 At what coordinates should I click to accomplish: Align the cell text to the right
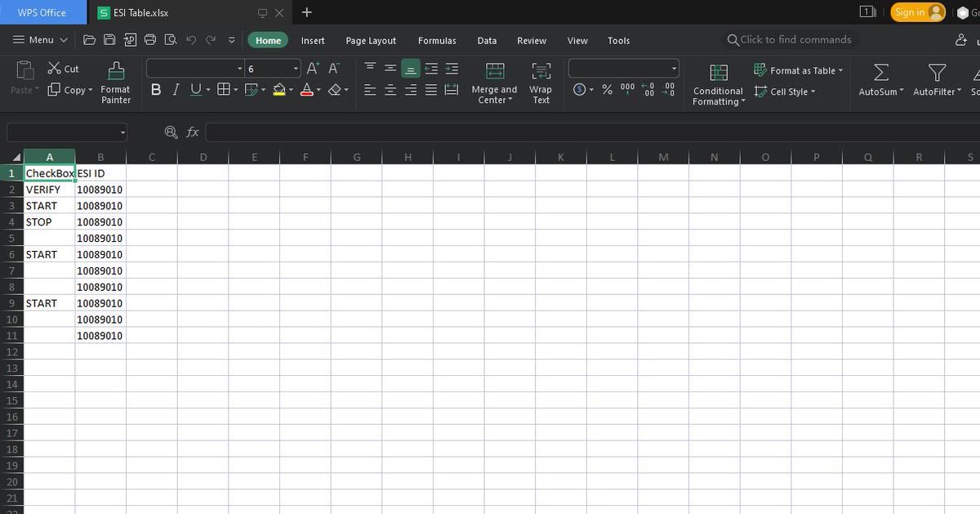(411, 90)
